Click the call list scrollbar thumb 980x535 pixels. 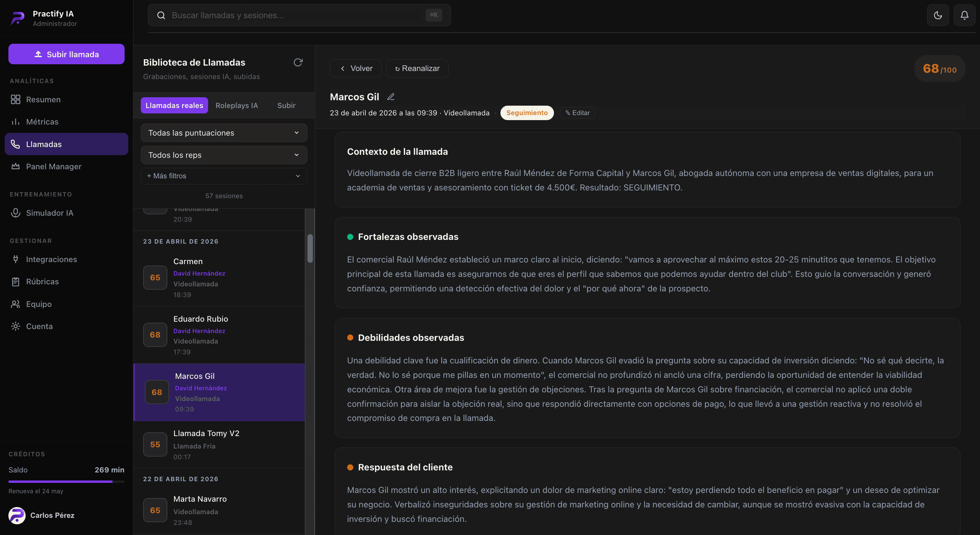(310, 249)
